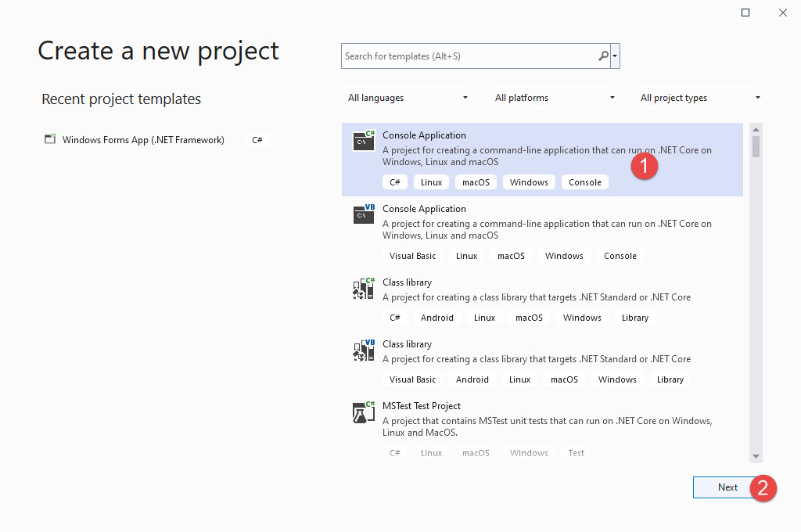Click the Console tag under Visual Basic Console Application
Viewport: 801px width, 532px height.
620,255
